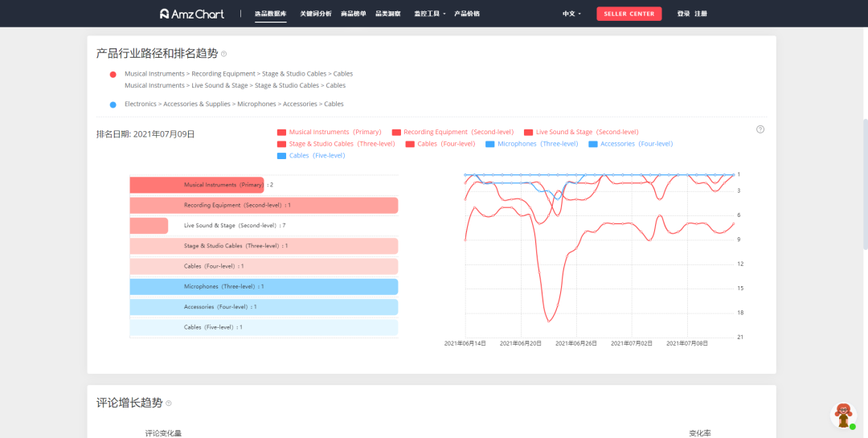
Task: Click the SELLER CENTER button
Action: click(628, 14)
